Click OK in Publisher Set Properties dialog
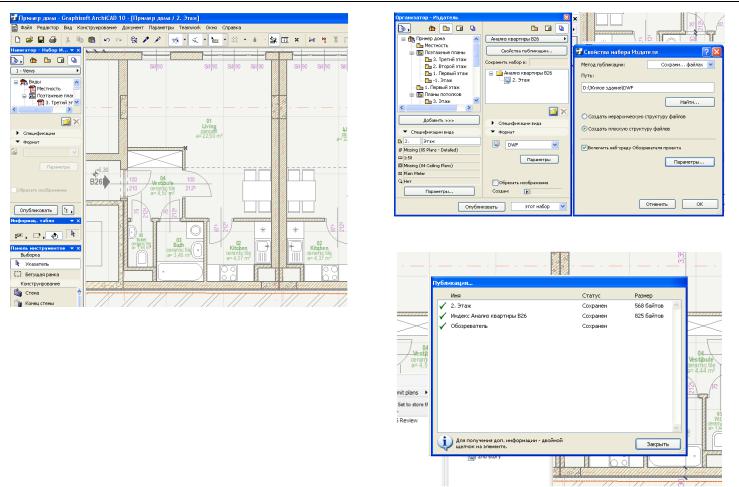 [x=699, y=204]
